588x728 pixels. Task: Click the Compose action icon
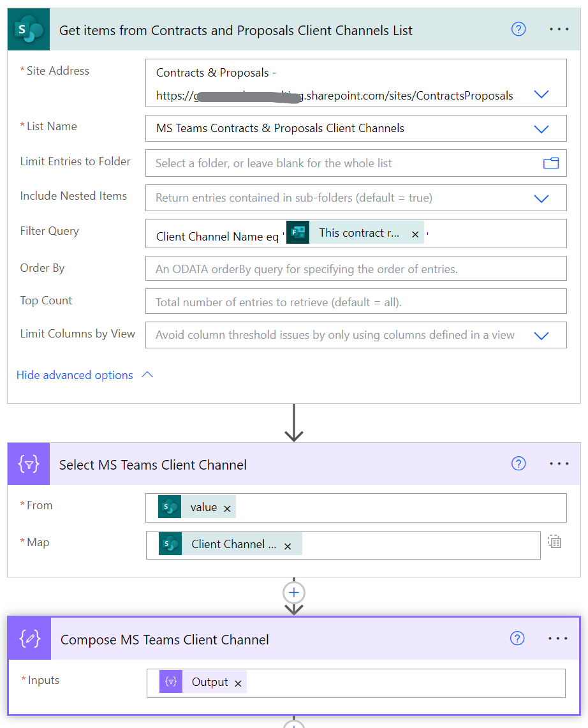pos(28,638)
